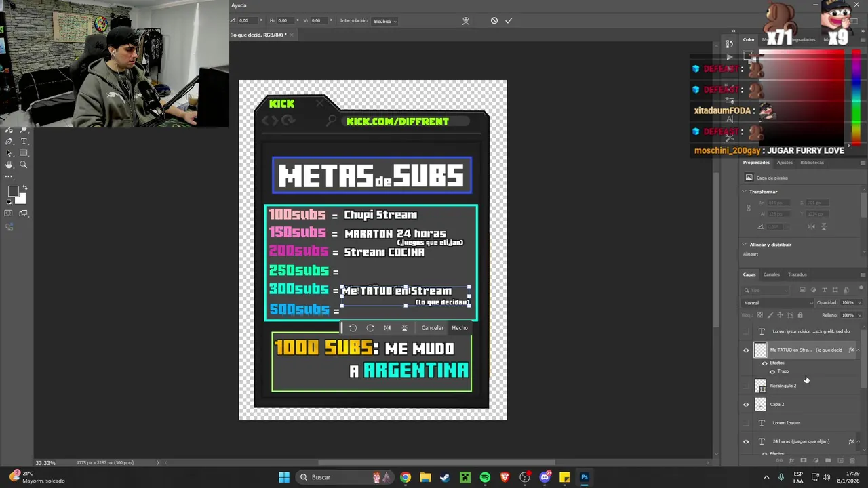Viewport: 868px width, 488px height.
Task: Add layer mask icon at panel bottom
Action: click(x=804, y=460)
